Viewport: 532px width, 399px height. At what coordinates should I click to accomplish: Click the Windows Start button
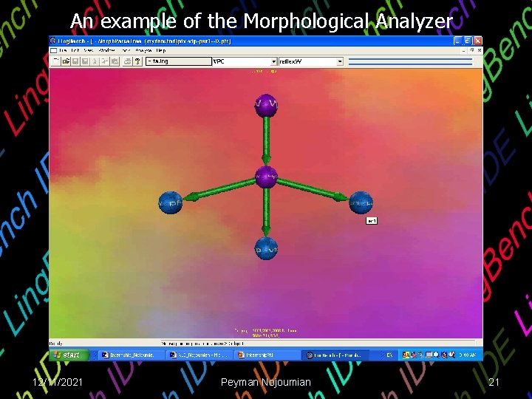[69, 355]
